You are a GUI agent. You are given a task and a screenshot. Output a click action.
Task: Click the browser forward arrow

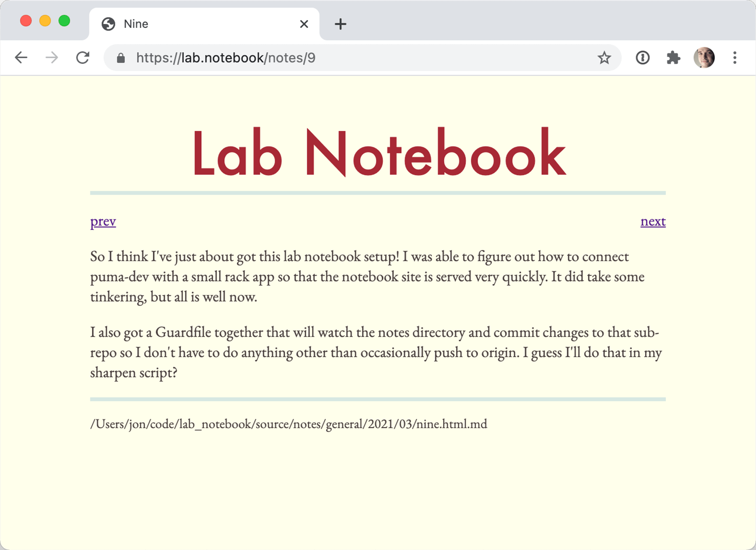tap(52, 58)
